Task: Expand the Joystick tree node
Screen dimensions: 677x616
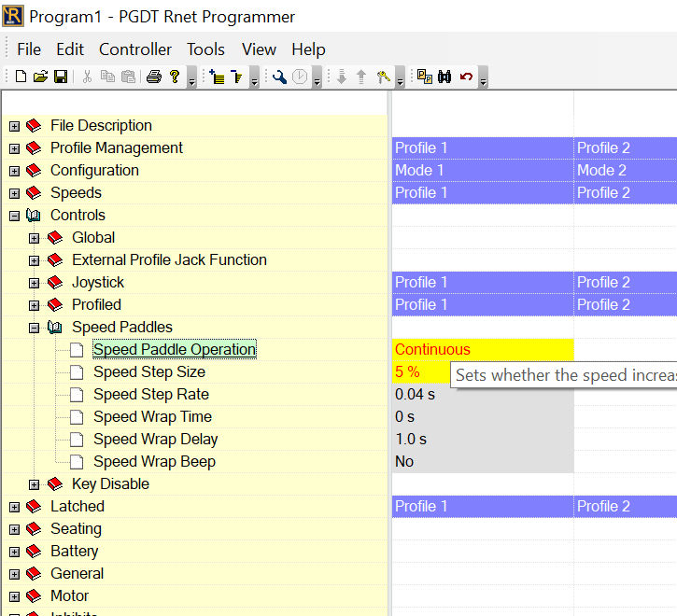Action: (x=35, y=283)
